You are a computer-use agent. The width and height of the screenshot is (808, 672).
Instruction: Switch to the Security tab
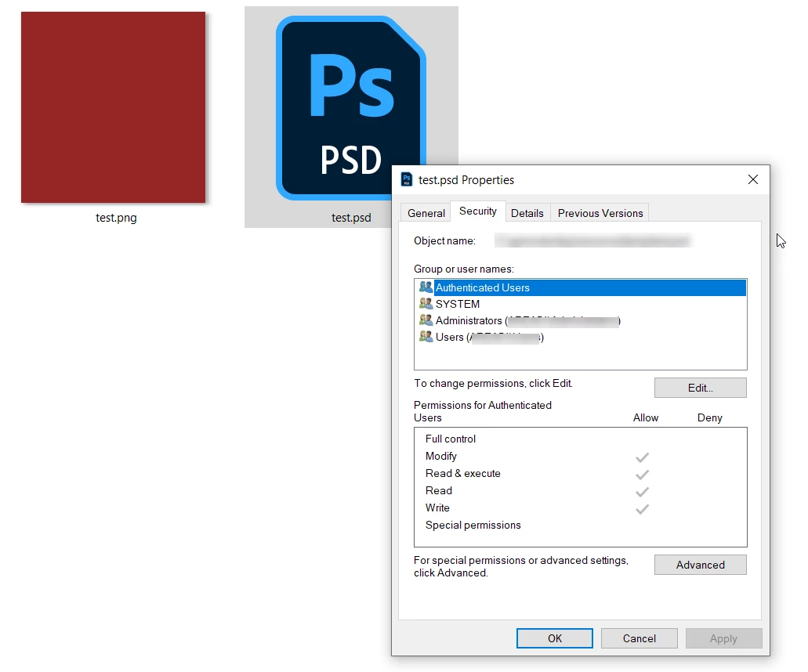pyautogui.click(x=478, y=211)
